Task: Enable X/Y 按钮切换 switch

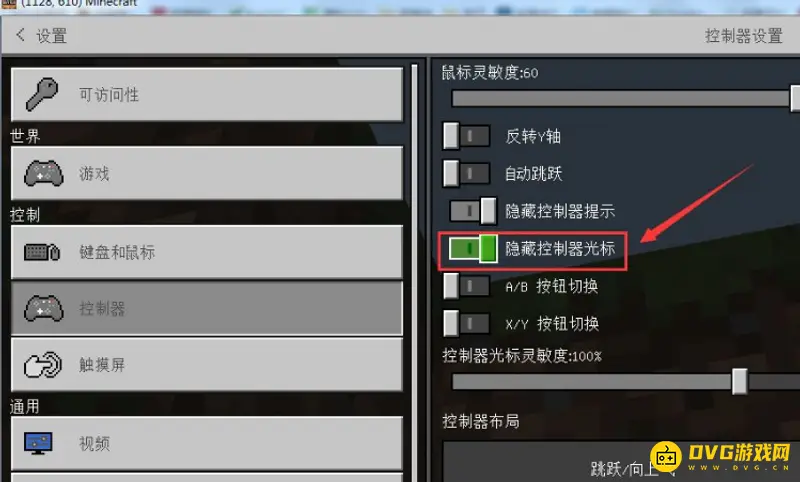Action: (x=466, y=323)
